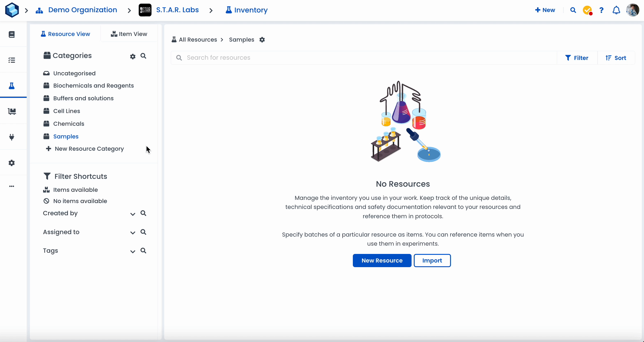The height and width of the screenshot is (342, 644).
Task: Open the task list icon in sidebar
Action: point(12,60)
